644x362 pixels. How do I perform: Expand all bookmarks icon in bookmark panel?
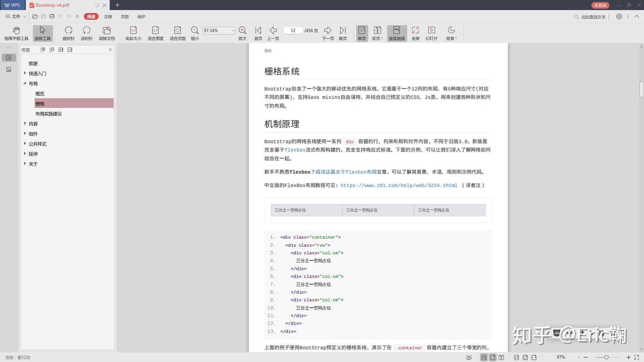(x=43, y=50)
